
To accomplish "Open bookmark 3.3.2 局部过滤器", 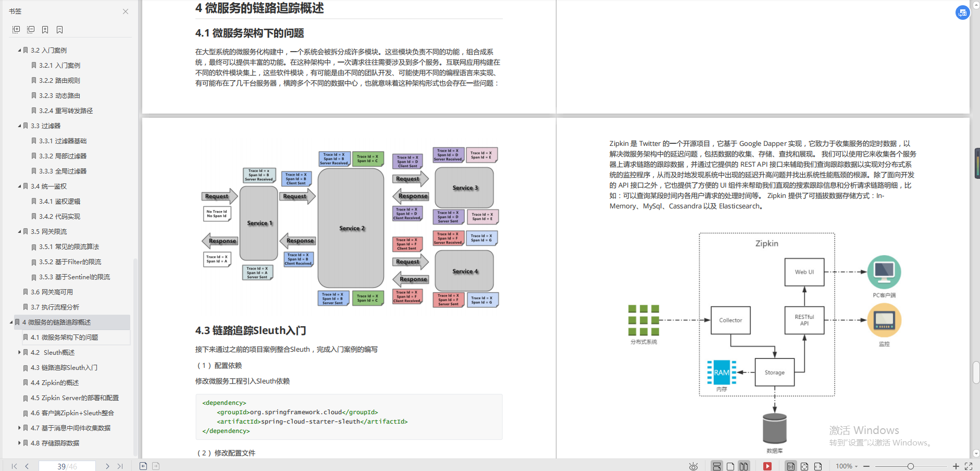I will point(63,156).
